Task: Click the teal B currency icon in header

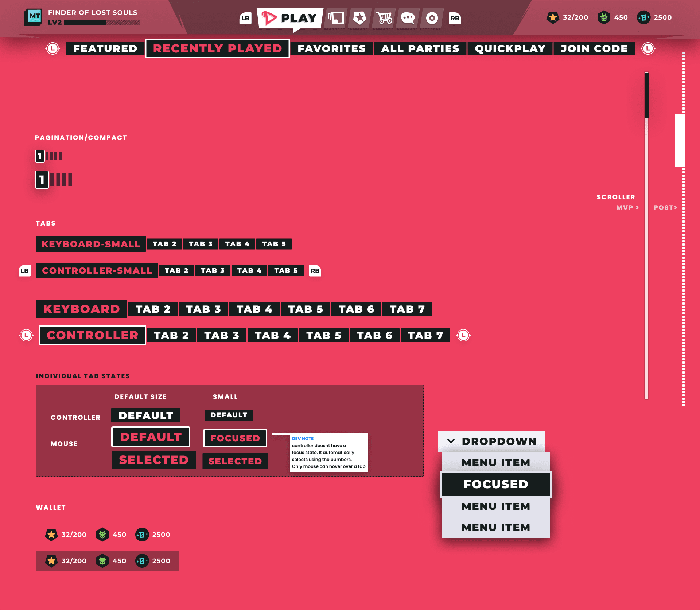Action: [x=643, y=17]
